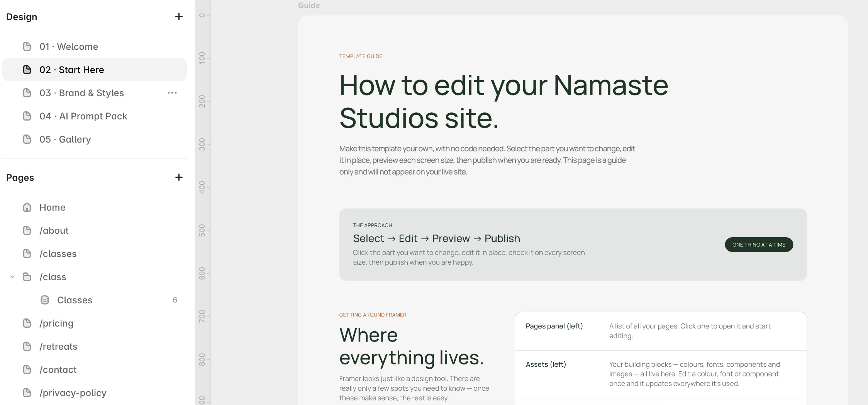Open the /retreats page
Viewport: 868px width, 405px height.
click(95, 346)
